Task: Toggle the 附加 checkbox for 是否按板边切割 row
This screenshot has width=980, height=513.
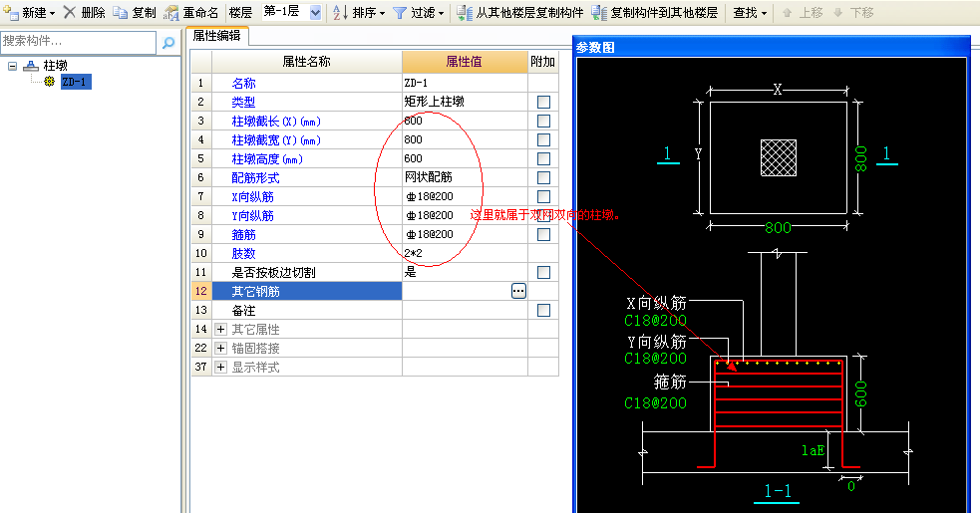Action: pos(543,272)
